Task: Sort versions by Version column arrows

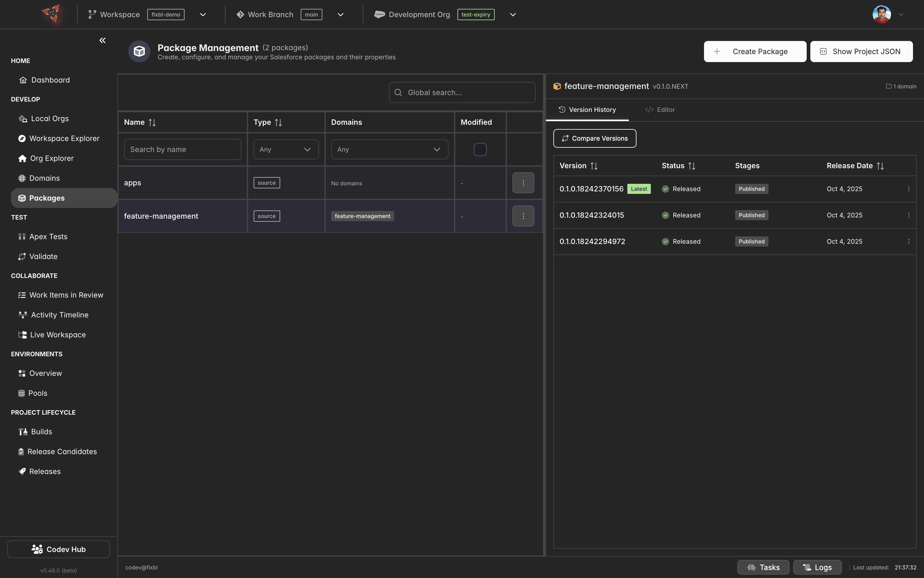Action: click(594, 166)
